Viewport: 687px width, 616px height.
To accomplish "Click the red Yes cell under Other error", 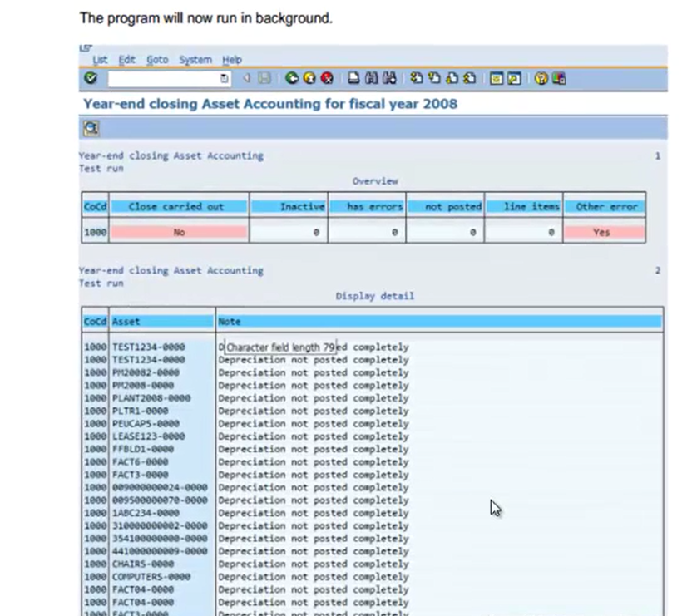I will coord(605,232).
